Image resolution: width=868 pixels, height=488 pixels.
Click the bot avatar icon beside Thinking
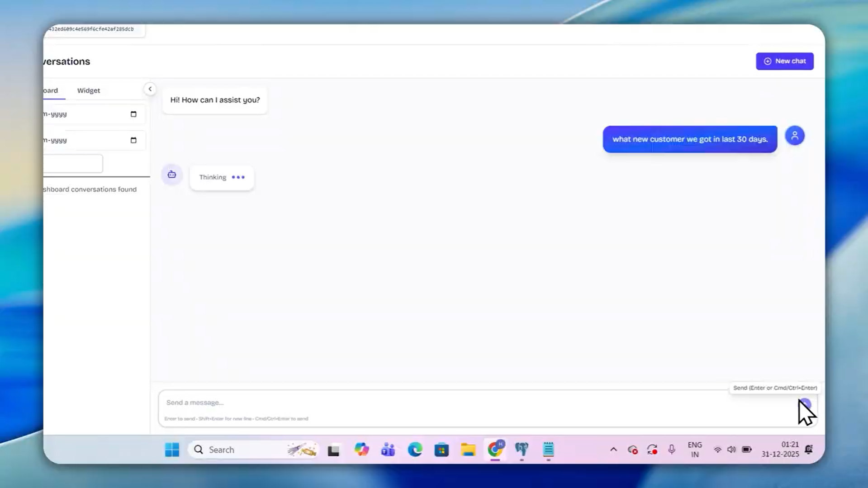coord(171,175)
